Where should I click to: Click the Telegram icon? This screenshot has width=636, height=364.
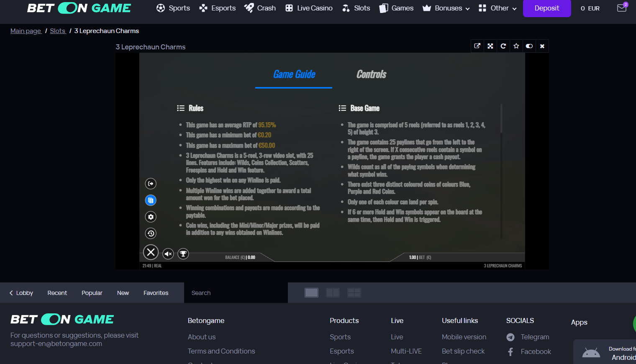tap(510, 337)
